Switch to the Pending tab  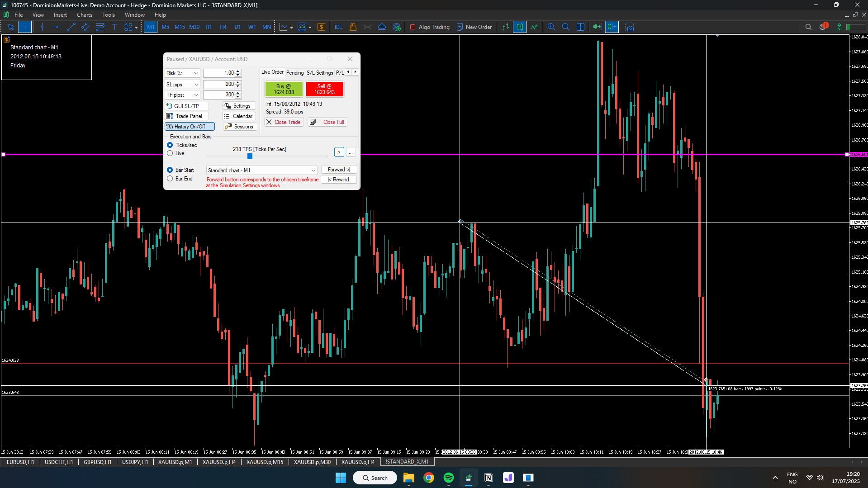coord(295,73)
